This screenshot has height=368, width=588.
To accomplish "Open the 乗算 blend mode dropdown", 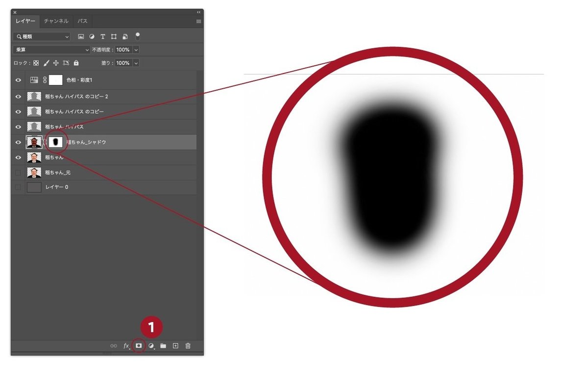I will pos(52,50).
